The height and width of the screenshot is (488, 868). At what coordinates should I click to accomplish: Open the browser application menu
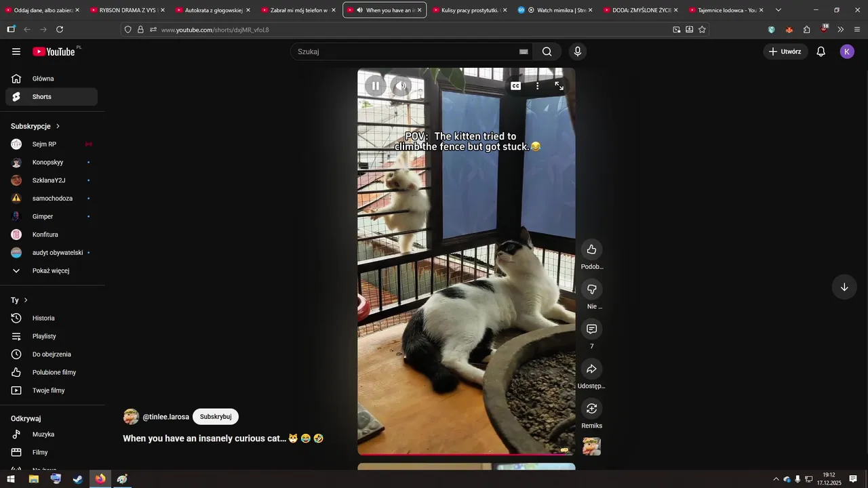point(857,30)
